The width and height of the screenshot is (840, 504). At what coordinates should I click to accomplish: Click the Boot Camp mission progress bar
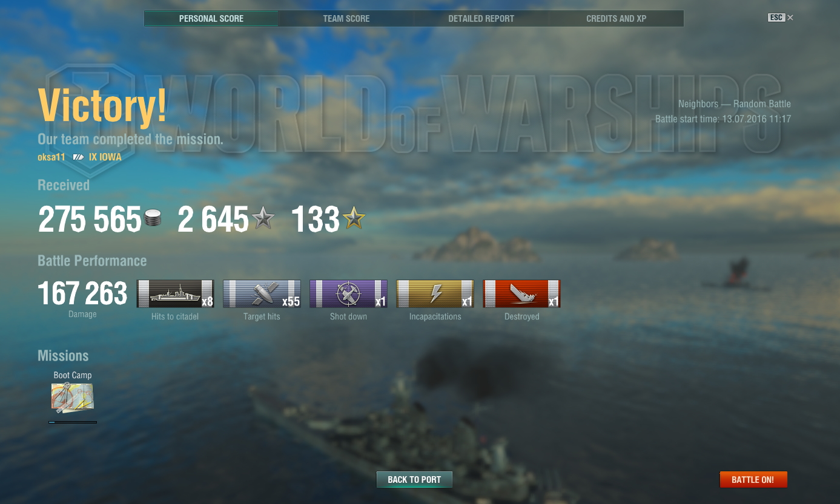(x=73, y=422)
